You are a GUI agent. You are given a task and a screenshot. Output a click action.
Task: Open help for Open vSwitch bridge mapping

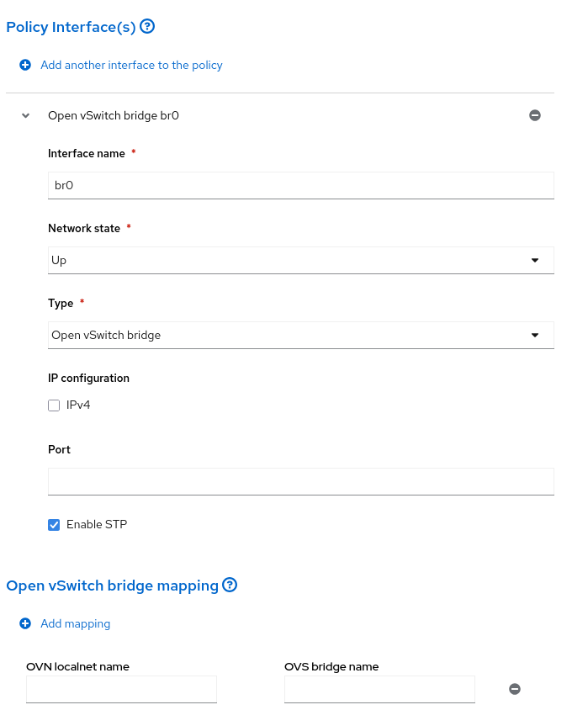click(230, 585)
